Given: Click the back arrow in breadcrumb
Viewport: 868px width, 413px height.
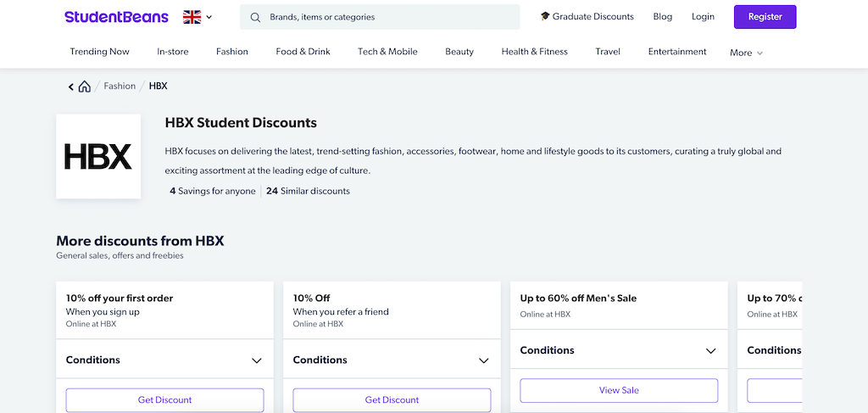Looking at the screenshot, I should [71, 87].
